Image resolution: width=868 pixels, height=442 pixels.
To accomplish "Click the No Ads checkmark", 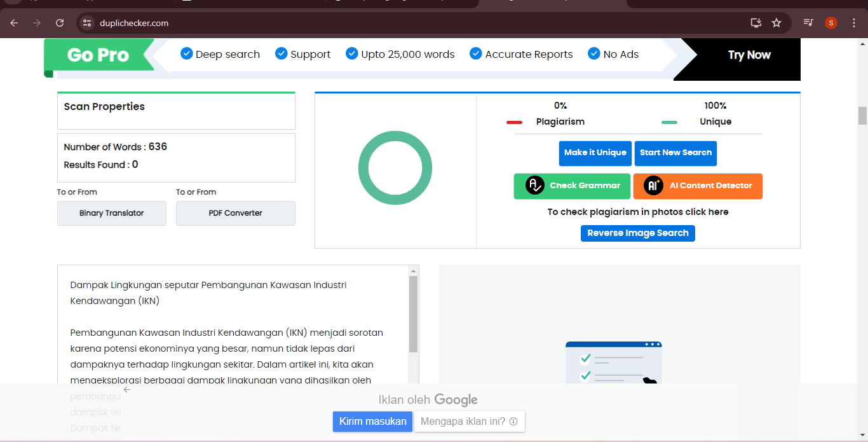I will point(594,53).
